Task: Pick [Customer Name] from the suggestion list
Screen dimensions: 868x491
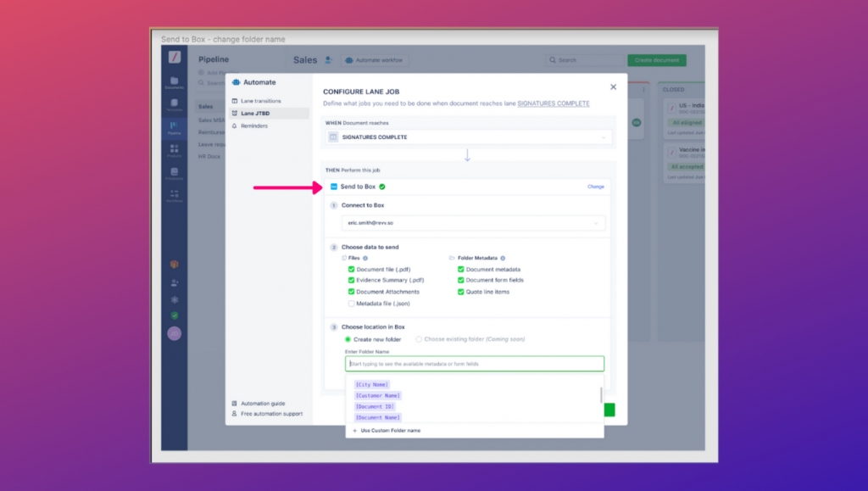Action: 377,395
